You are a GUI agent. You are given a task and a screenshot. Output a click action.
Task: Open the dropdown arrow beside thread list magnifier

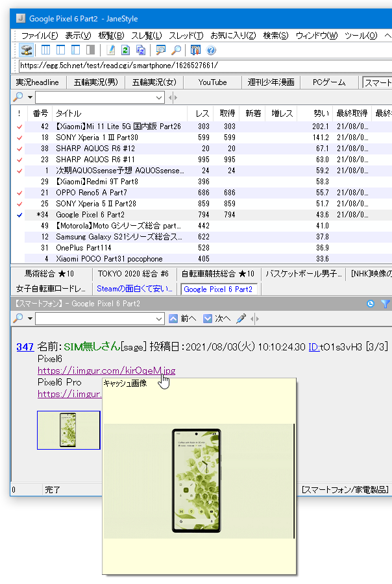click(30, 97)
